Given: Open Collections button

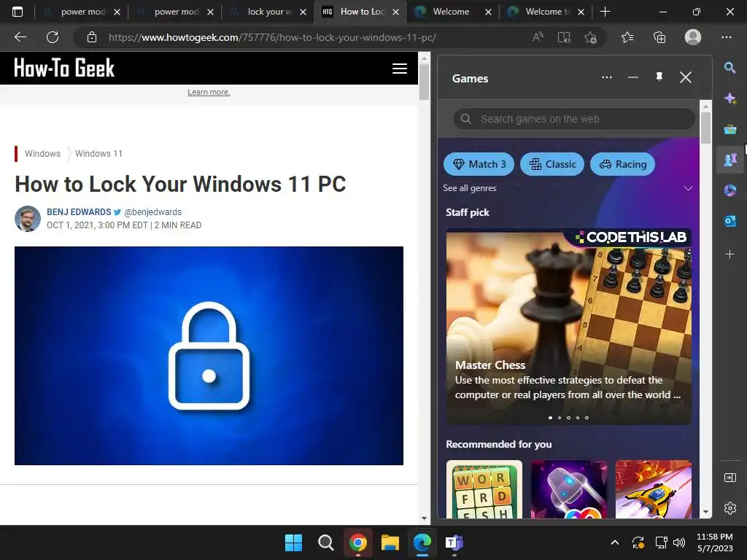Looking at the screenshot, I should [x=659, y=37].
